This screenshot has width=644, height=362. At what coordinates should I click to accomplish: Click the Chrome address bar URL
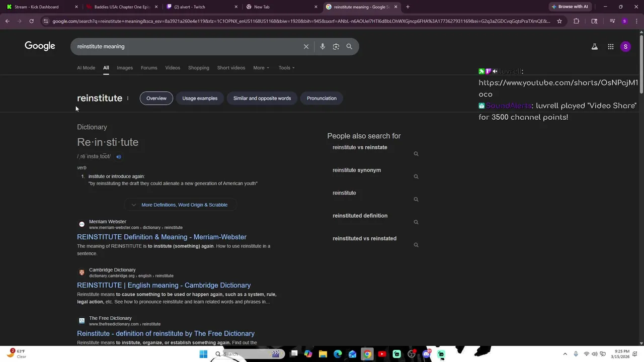pos(301,21)
